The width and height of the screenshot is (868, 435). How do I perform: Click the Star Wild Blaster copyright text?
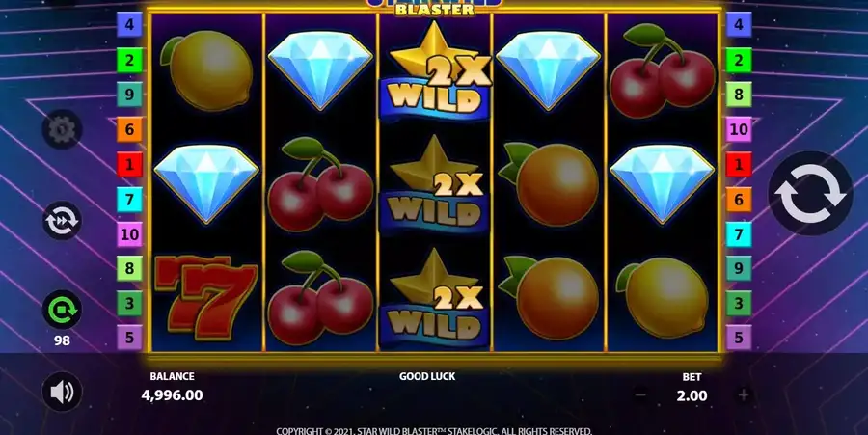point(434,431)
